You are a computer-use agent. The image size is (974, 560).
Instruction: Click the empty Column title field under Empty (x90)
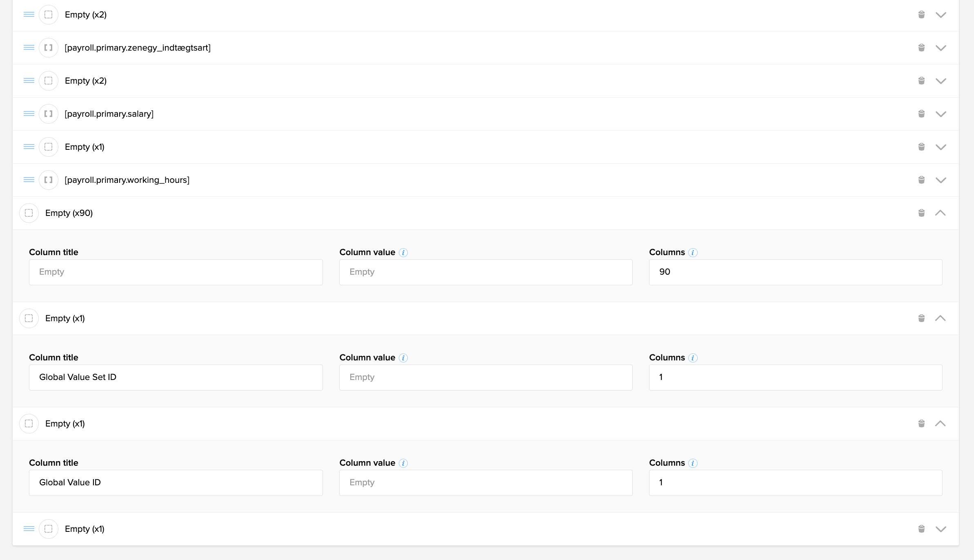pyautogui.click(x=176, y=272)
